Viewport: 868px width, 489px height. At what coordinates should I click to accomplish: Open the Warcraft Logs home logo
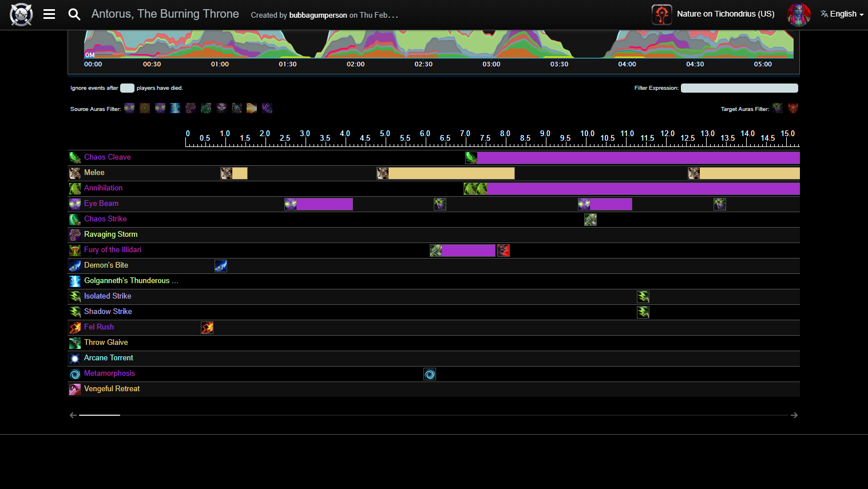[x=21, y=14]
